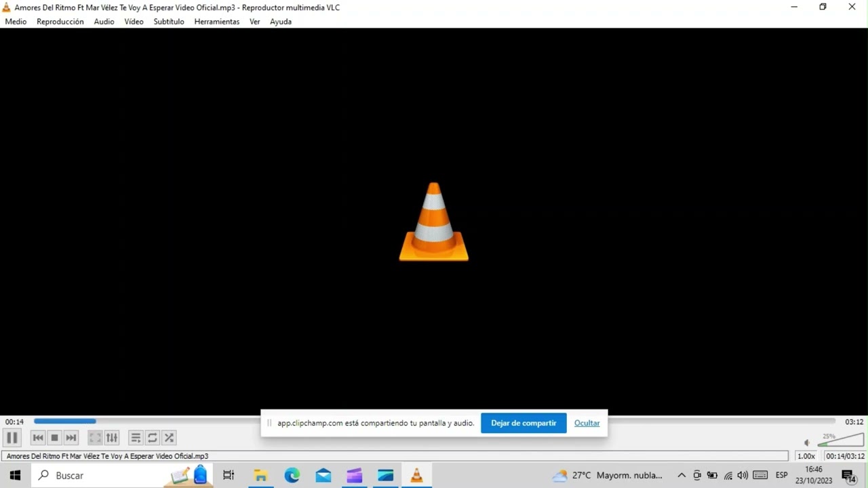Switch input language ESP indicator
The height and width of the screenshot is (488, 868).
tap(781, 475)
